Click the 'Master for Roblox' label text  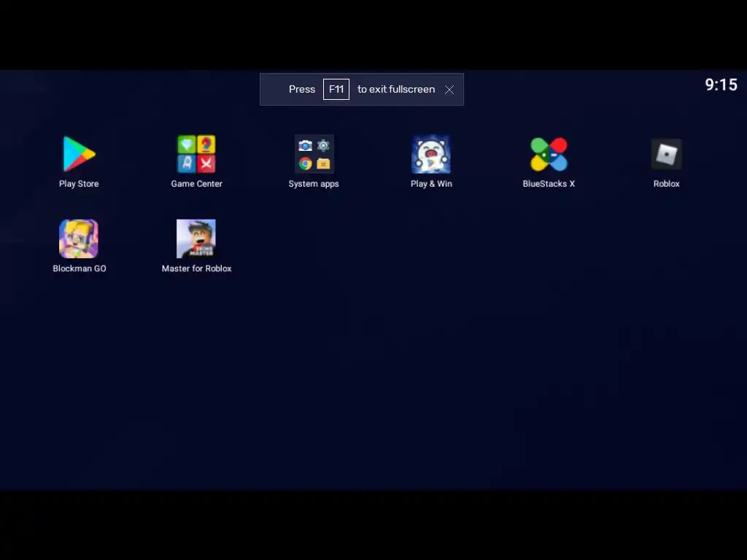click(196, 268)
